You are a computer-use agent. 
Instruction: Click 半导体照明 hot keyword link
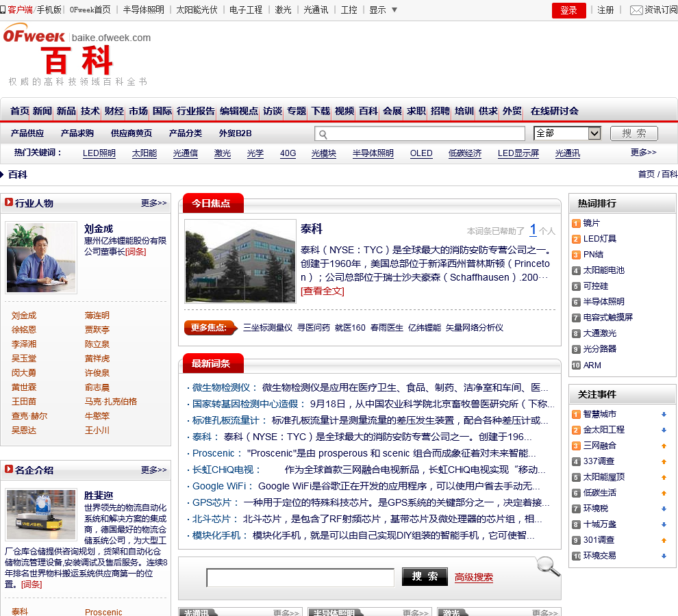point(373,153)
